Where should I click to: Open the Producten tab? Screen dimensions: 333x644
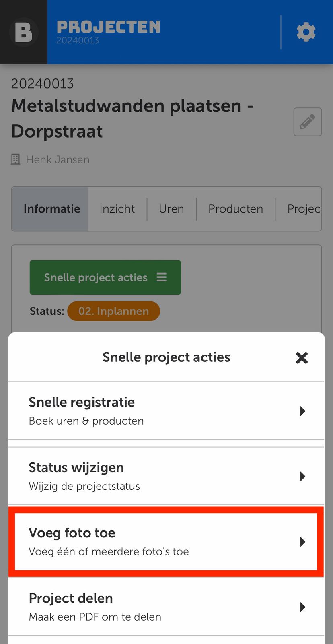point(236,209)
